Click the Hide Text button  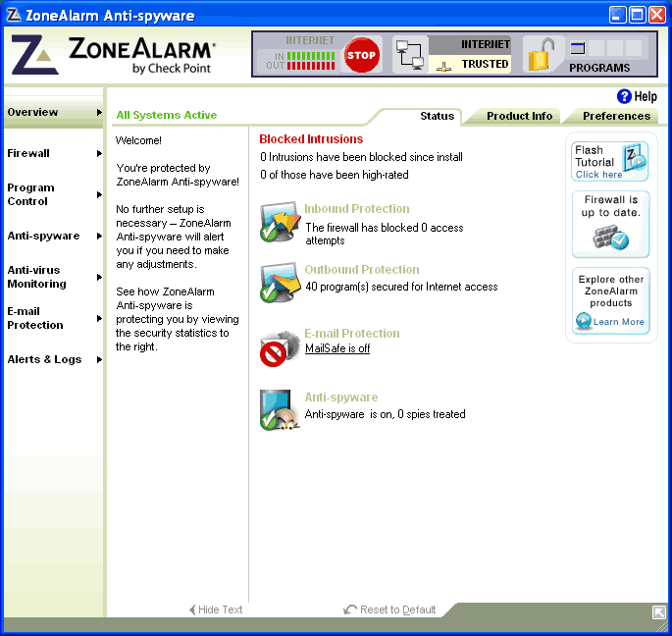click(216, 609)
